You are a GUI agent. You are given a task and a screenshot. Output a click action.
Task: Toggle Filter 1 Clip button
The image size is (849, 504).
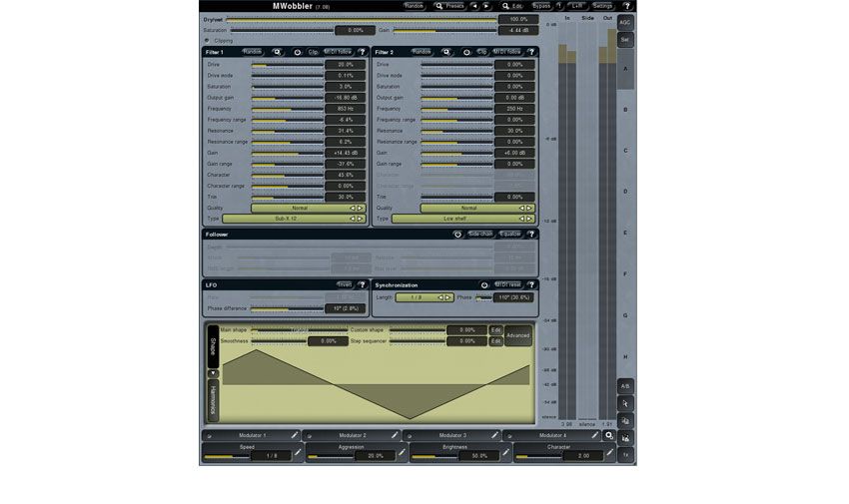pyautogui.click(x=313, y=52)
